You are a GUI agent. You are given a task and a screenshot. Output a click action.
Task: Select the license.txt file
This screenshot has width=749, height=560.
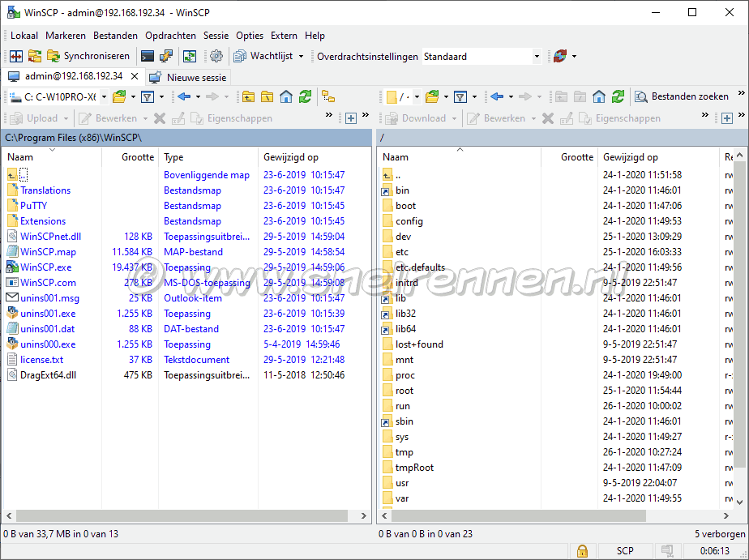click(x=41, y=360)
